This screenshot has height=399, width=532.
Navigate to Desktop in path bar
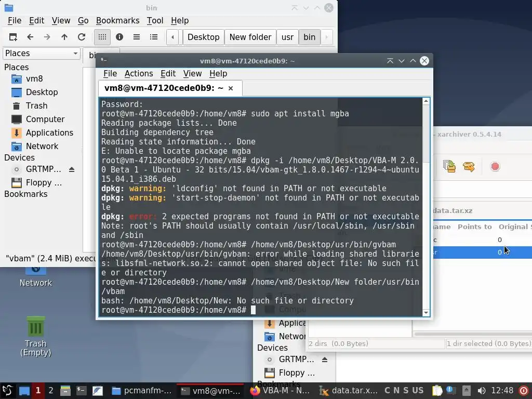[204, 37]
